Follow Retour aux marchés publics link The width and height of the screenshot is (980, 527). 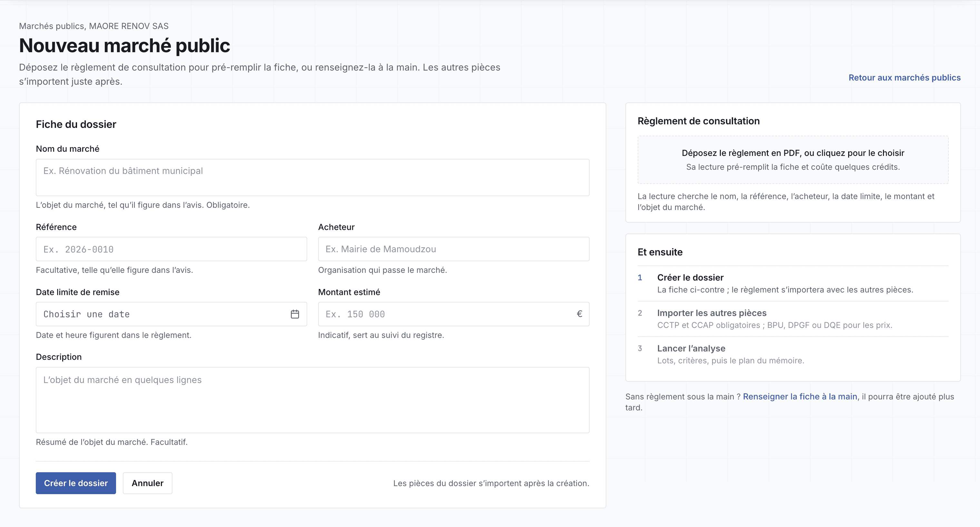pos(904,78)
